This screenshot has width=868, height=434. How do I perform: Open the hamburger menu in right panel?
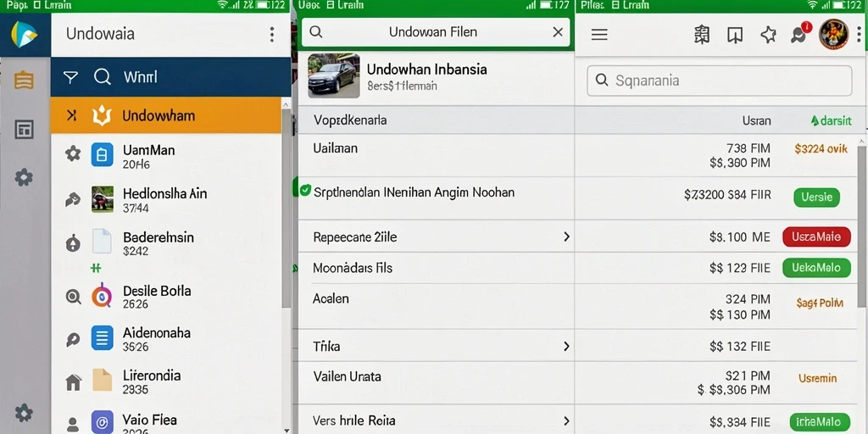[599, 35]
